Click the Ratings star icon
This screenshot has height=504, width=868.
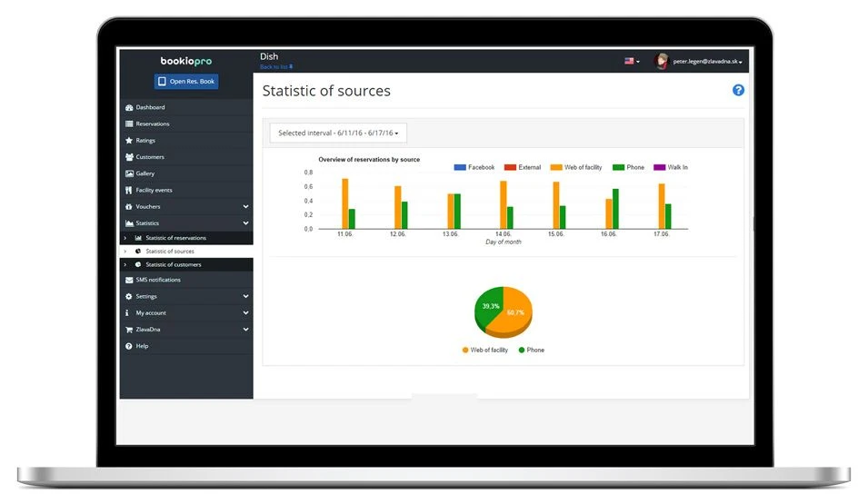pyautogui.click(x=129, y=141)
